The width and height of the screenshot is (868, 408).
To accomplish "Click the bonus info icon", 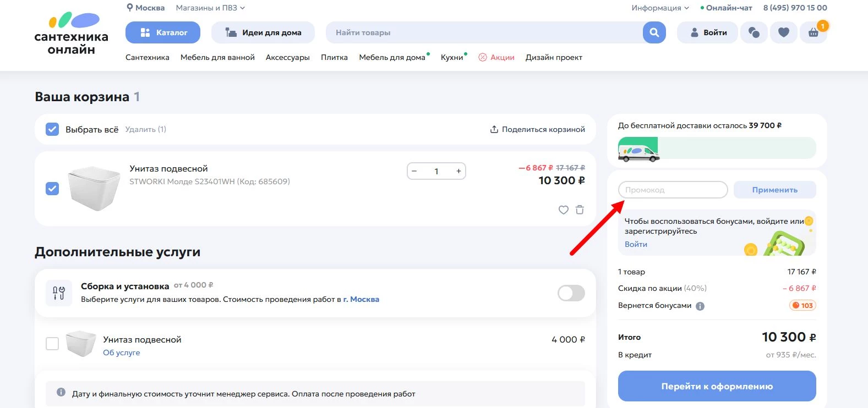I will [700, 306].
